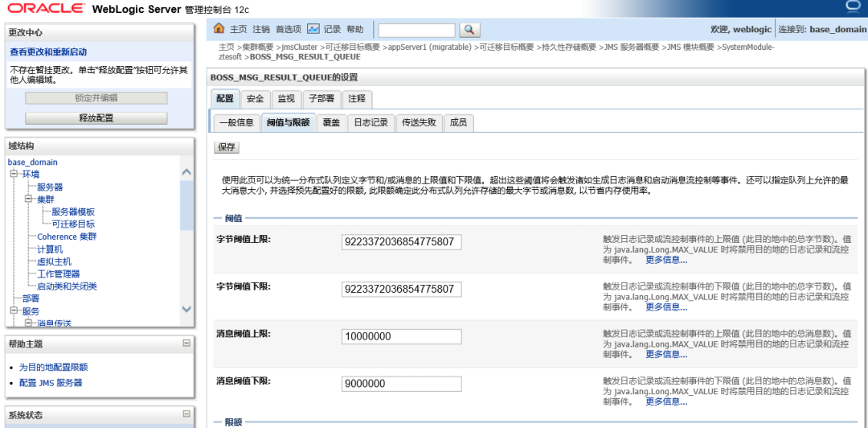Screen dimensions: 868x428
Task: Collapse the 系统状态 panel with minus icon
Action: pyautogui.click(x=186, y=414)
